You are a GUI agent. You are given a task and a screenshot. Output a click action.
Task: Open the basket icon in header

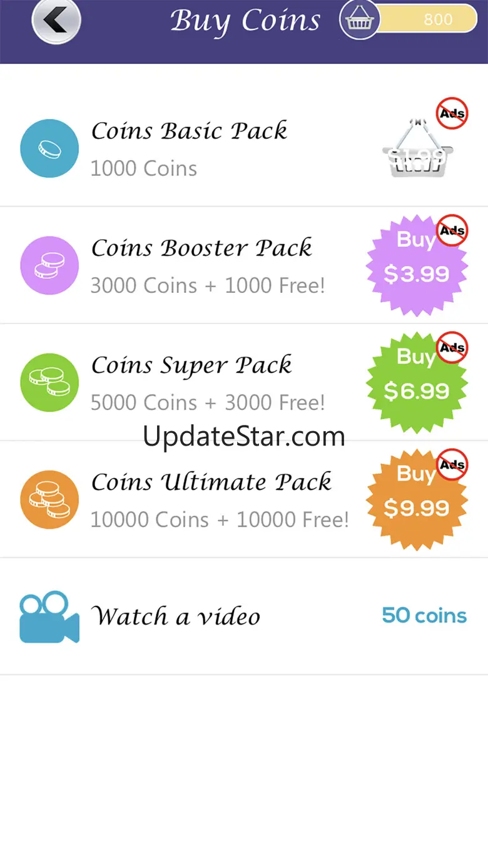360,19
